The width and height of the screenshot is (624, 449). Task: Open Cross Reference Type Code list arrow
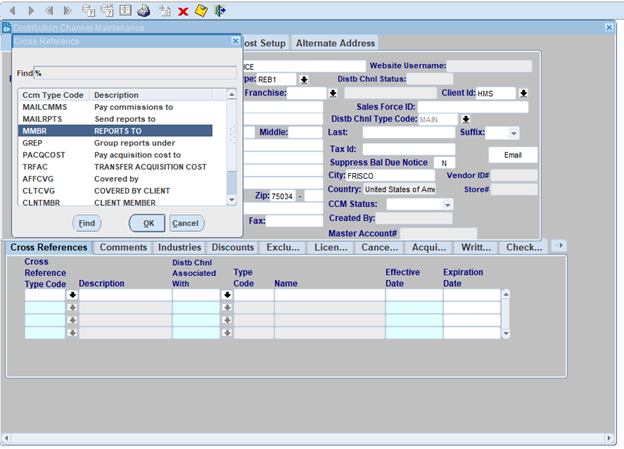pos(72,295)
